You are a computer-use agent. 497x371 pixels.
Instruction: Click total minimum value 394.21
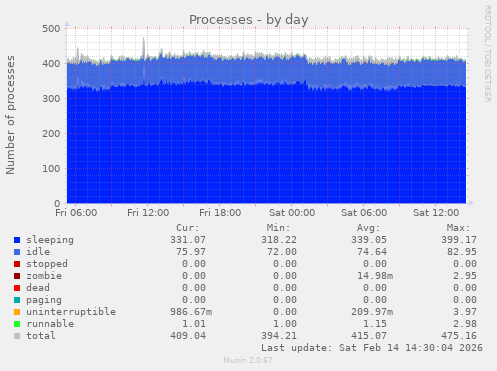tap(279, 336)
